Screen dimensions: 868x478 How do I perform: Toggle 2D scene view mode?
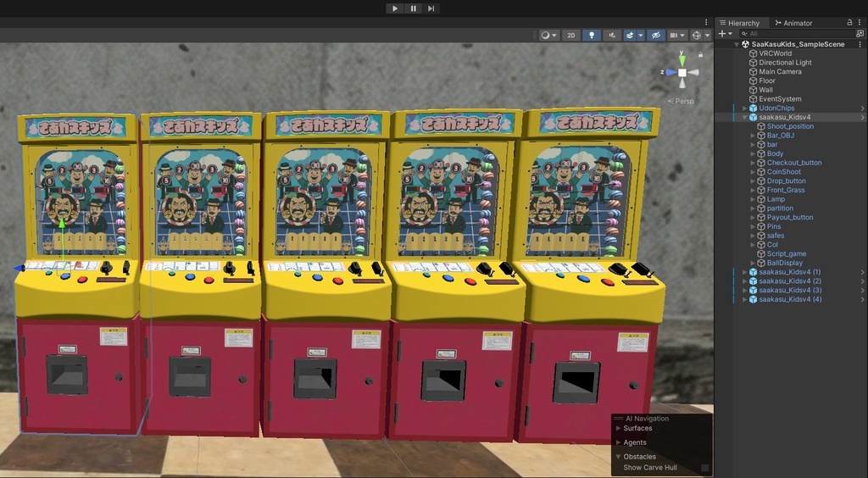click(570, 36)
